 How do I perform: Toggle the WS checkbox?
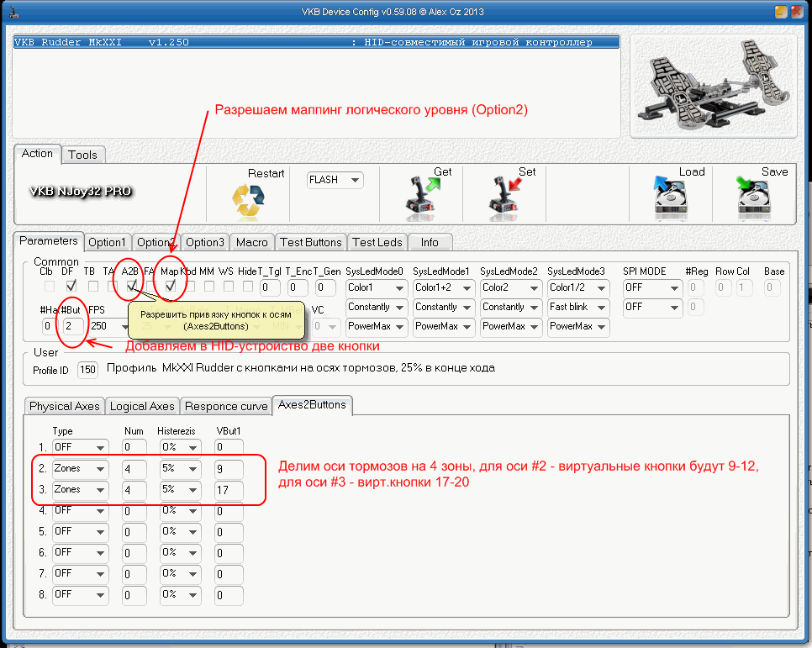click(229, 287)
